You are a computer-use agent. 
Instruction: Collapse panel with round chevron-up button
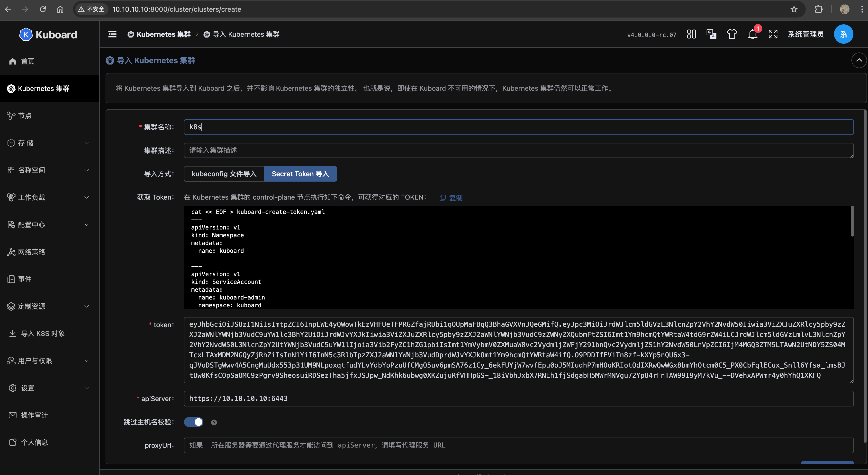point(859,60)
